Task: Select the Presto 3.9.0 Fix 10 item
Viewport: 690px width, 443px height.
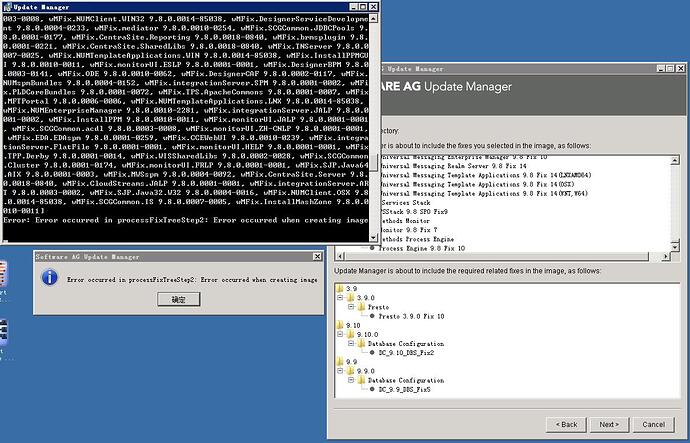Action: (411, 316)
